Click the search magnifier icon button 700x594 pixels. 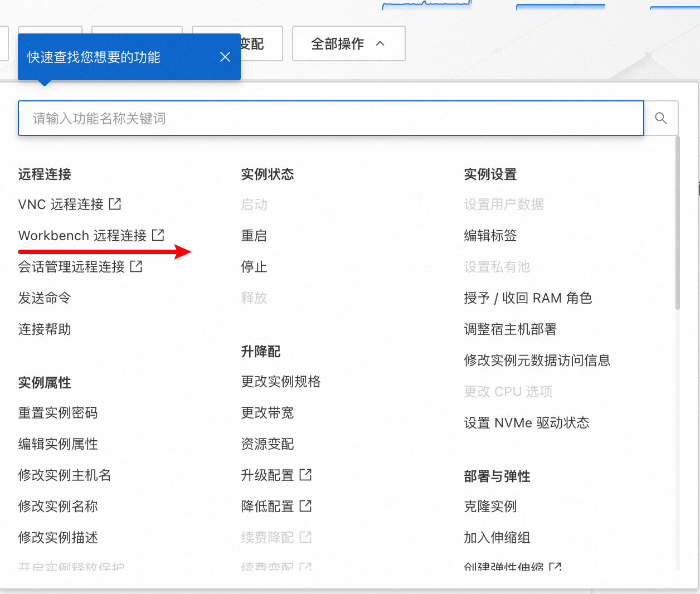(x=661, y=118)
